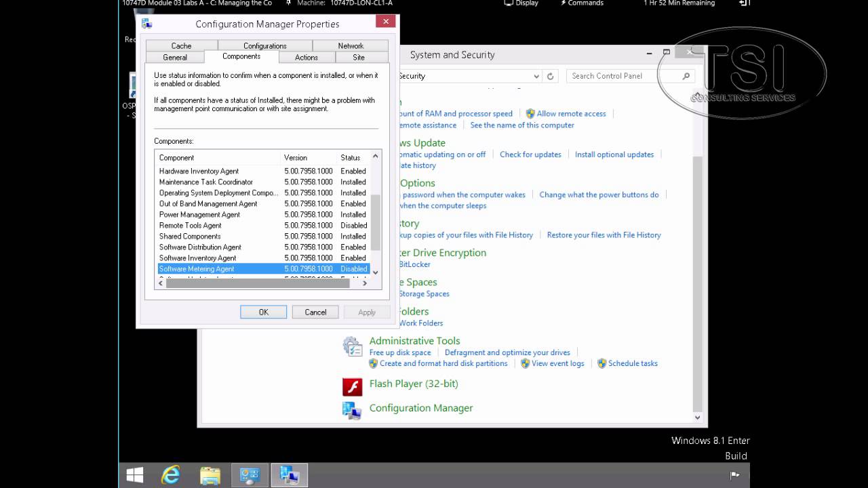Screen dimensions: 868x488
Task: Switch to the Configurations tab
Action: pos(265,45)
